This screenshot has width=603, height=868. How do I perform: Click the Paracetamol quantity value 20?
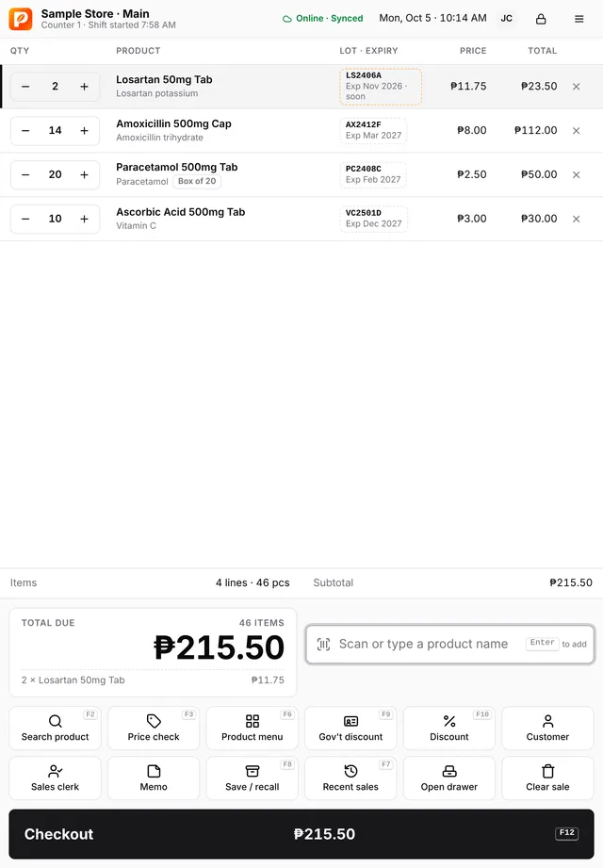click(x=55, y=175)
